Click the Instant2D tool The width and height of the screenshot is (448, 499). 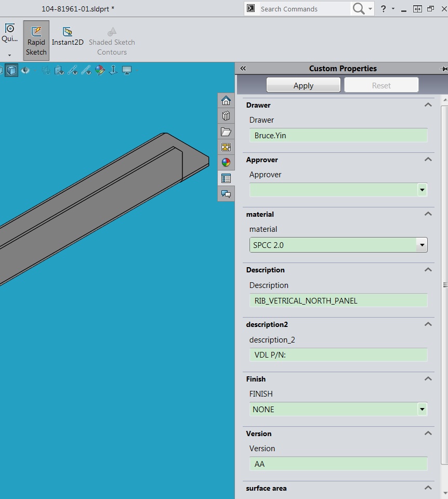pyautogui.click(x=68, y=36)
